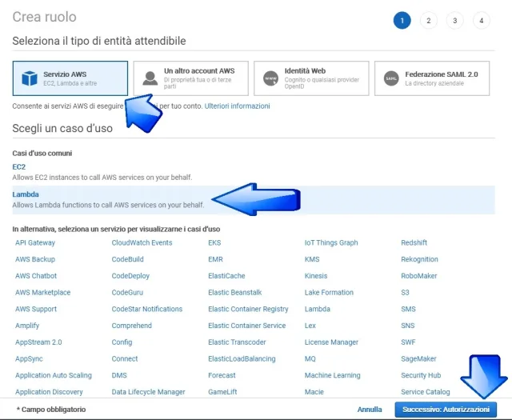The height and width of the screenshot is (420, 512).
Task: Select the CodeBuild service
Action: point(127,259)
